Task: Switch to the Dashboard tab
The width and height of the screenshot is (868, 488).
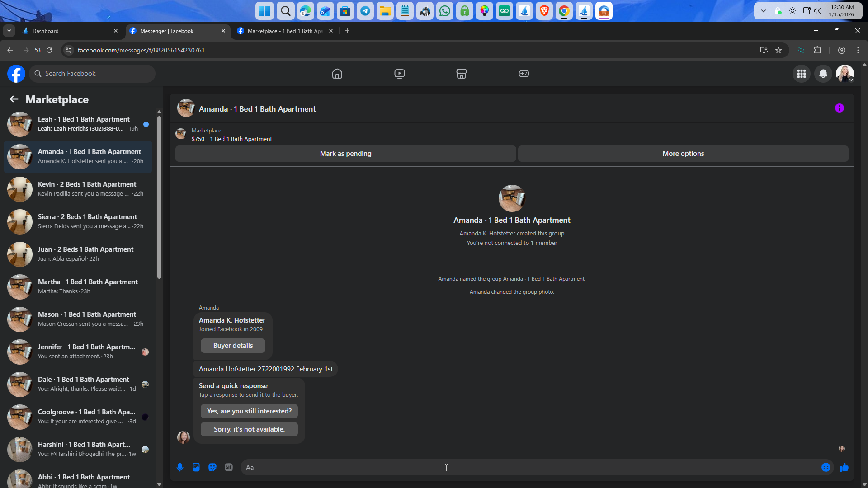Action: click(68, 31)
